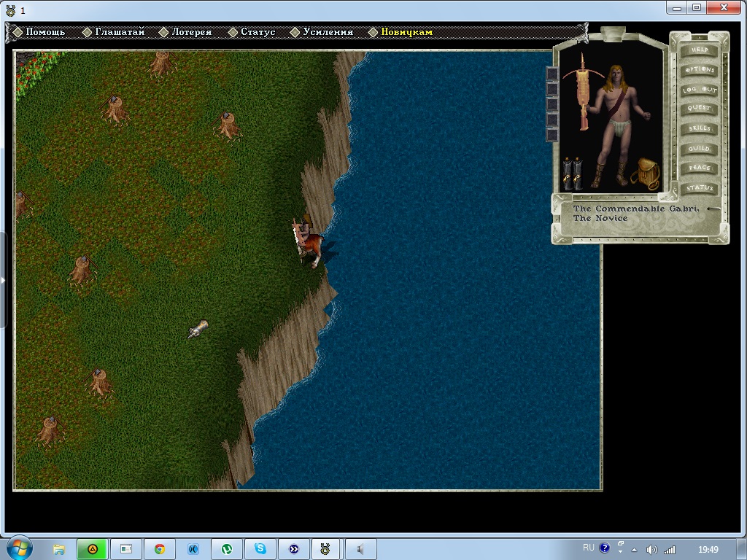Click the name 'The Commendable Gabri'
Image resolution: width=747 pixels, height=560 pixels.
(635, 209)
